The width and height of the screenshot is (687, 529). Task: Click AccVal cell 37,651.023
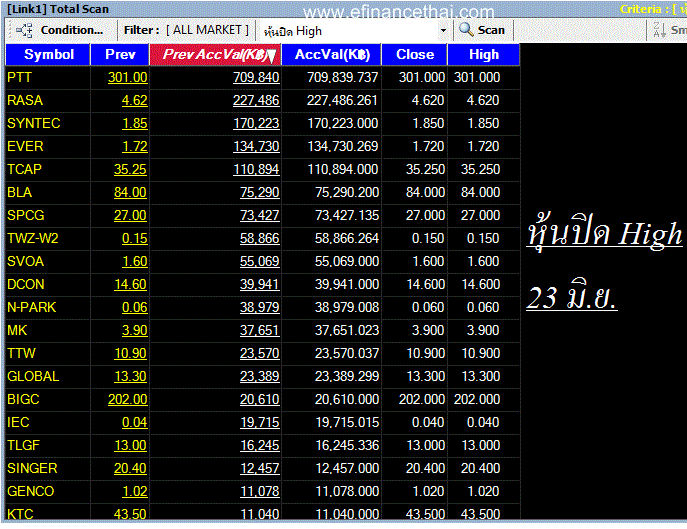347,330
